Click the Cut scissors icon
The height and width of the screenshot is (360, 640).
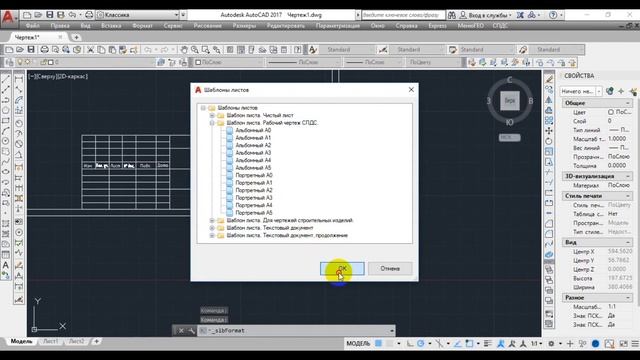point(91,50)
